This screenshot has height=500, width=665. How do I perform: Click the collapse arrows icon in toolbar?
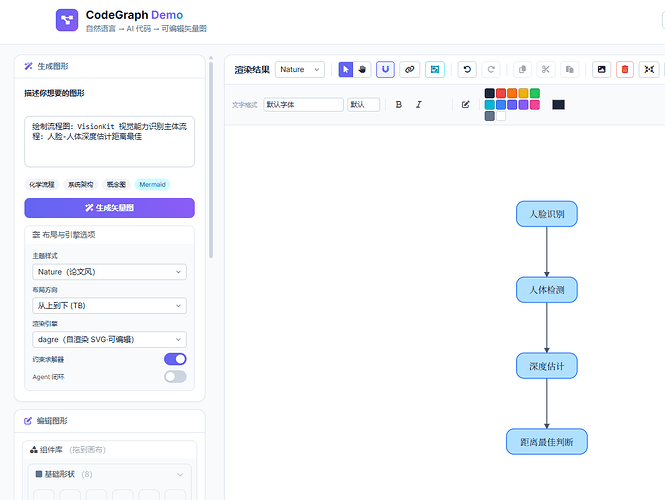649,70
